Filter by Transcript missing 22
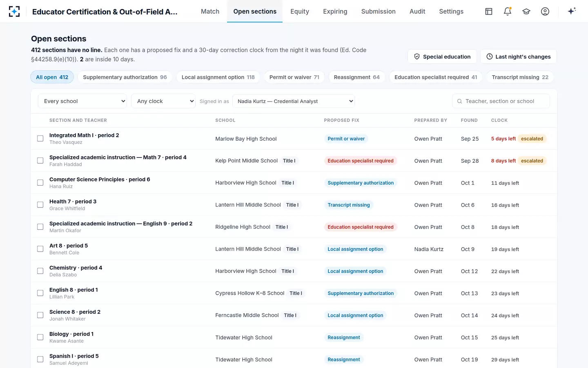This screenshot has height=368, width=588. [520, 77]
